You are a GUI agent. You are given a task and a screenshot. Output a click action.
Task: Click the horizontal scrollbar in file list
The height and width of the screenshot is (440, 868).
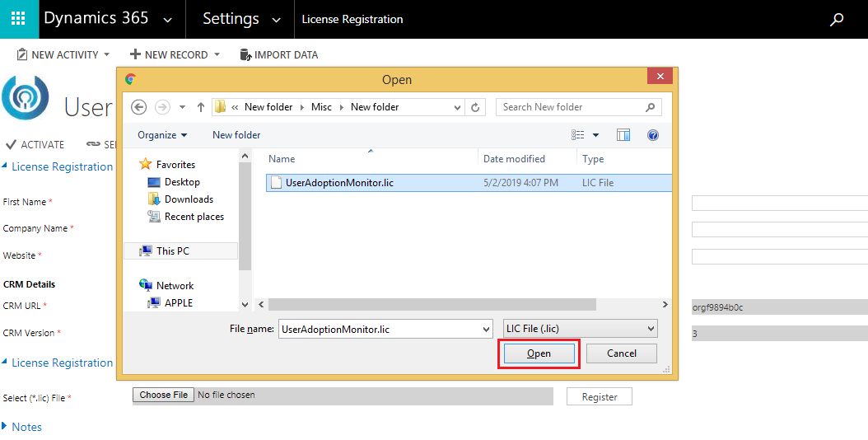tap(432, 304)
